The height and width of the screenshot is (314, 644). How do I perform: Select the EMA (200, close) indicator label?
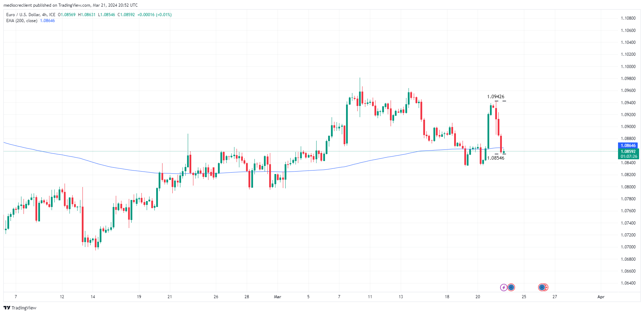[22, 21]
